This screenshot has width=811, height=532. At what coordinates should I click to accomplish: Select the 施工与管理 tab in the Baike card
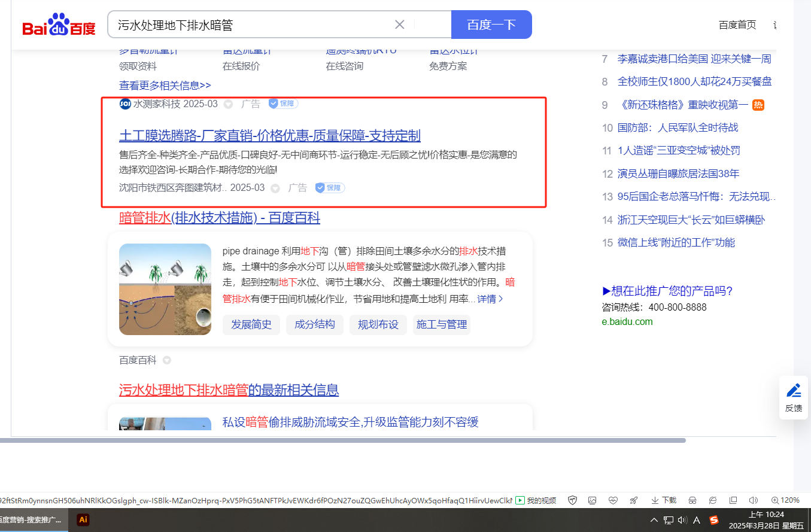tap(441, 324)
